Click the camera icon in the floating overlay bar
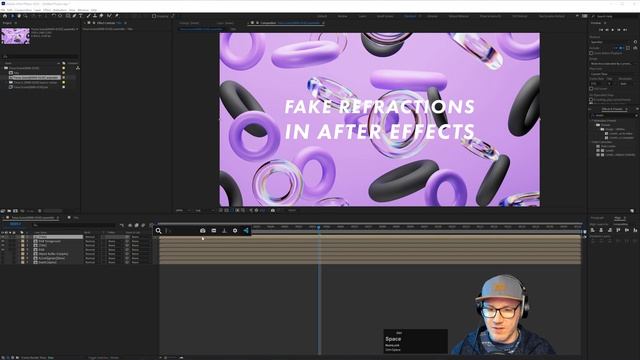The image size is (640, 360). pyautogui.click(x=202, y=231)
